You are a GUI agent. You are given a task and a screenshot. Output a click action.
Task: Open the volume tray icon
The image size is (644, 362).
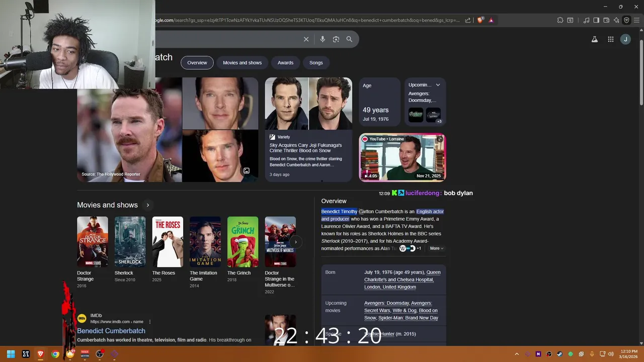coord(611,354)
